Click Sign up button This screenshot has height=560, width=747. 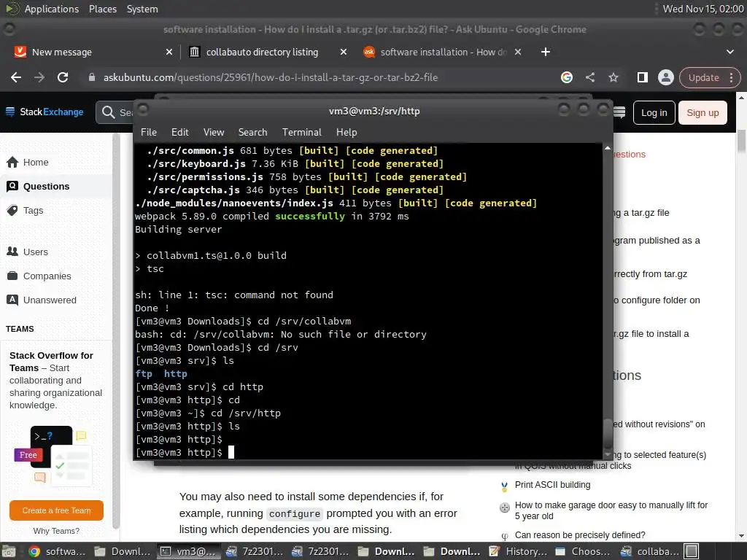pos(703,113)
